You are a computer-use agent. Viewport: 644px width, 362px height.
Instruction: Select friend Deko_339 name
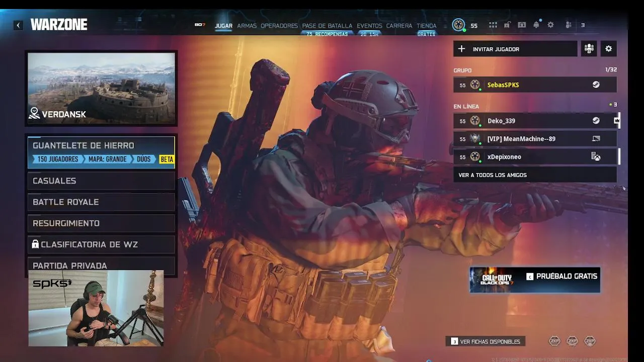501,121
